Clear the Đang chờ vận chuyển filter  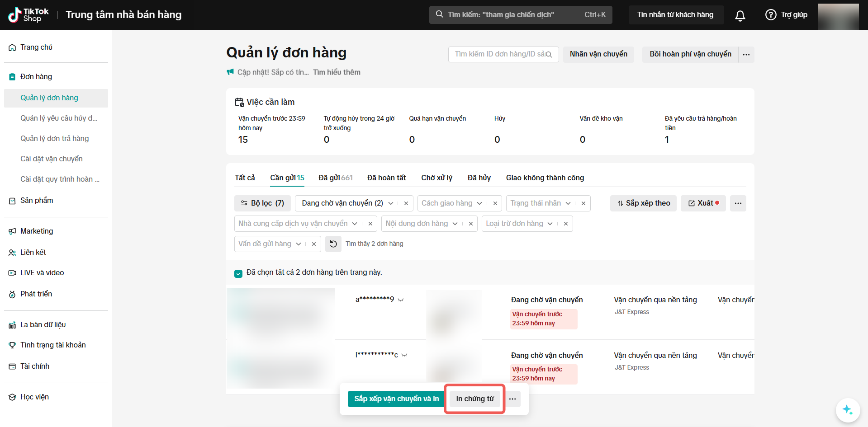pos(406,203)
